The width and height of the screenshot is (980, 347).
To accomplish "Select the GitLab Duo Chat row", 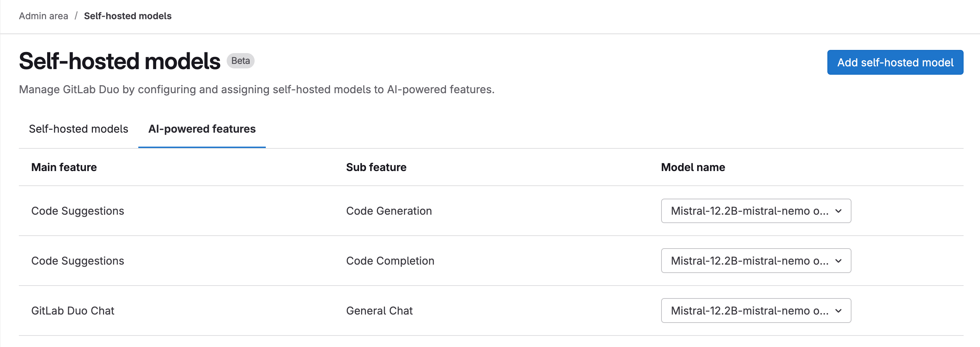I will [73, 310].
